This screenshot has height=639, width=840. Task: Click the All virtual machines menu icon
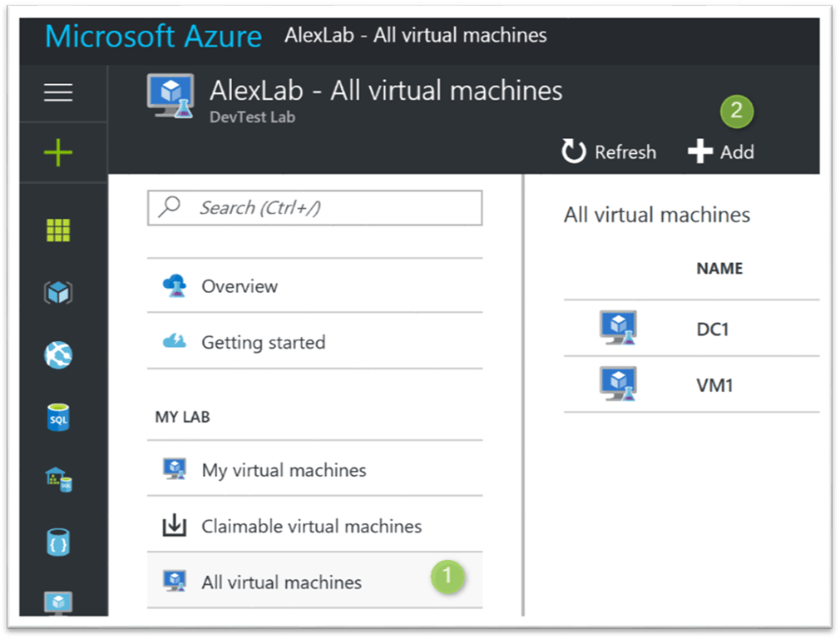(x=175, y=581)
